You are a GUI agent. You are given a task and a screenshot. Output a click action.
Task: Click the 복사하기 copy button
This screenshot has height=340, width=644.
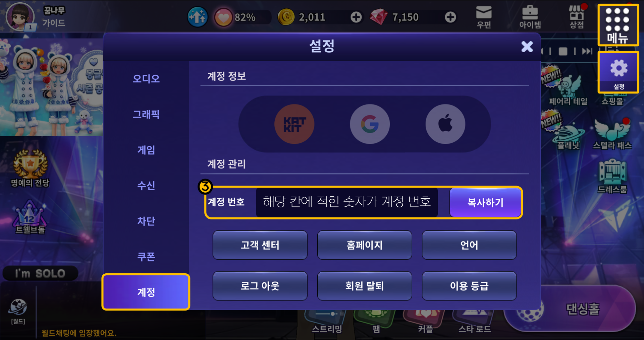tap(485, 202)
